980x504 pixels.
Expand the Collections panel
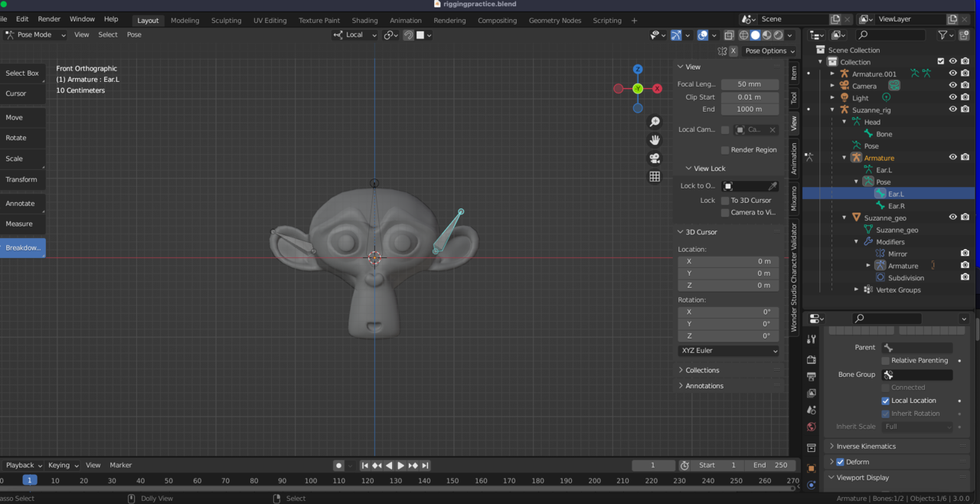(702, 370)
